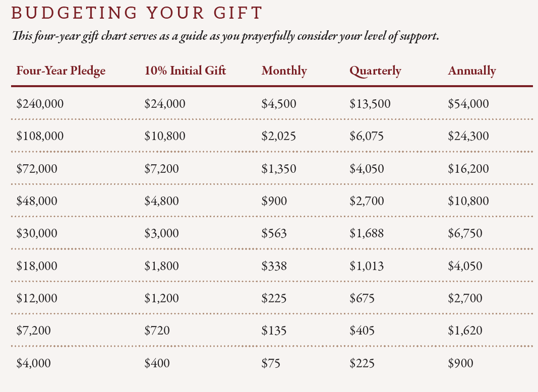Click the Annually column header

(471, 71)
